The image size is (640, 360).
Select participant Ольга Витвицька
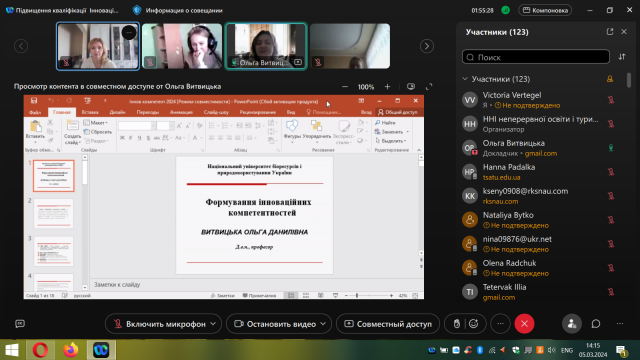click(x=540, y=148)
